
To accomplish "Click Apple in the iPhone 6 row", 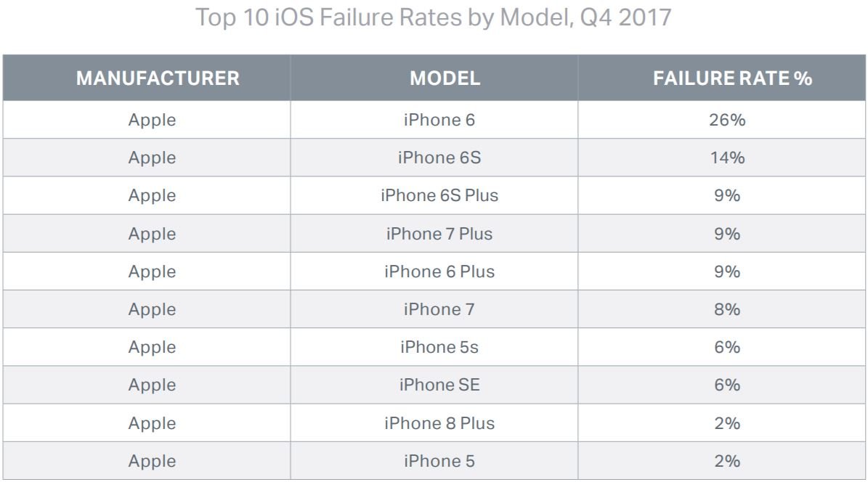I will click(153, 120).
